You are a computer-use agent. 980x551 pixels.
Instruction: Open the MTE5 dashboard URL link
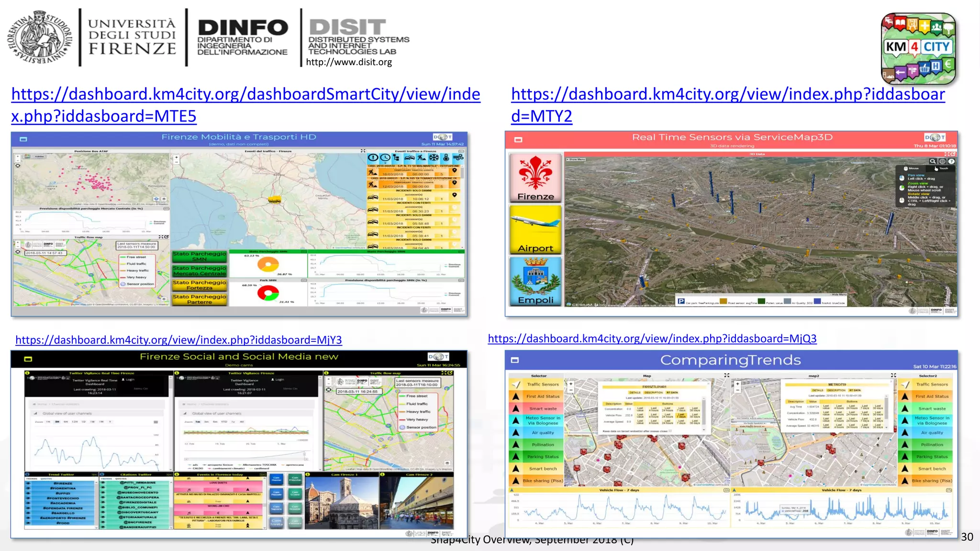pyautogui.click(x=245, y=105)
